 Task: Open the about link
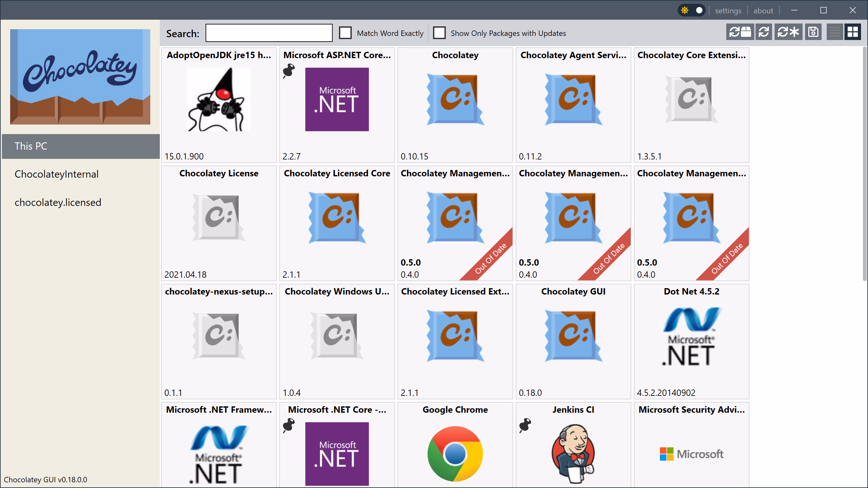[x=763, y=11]
